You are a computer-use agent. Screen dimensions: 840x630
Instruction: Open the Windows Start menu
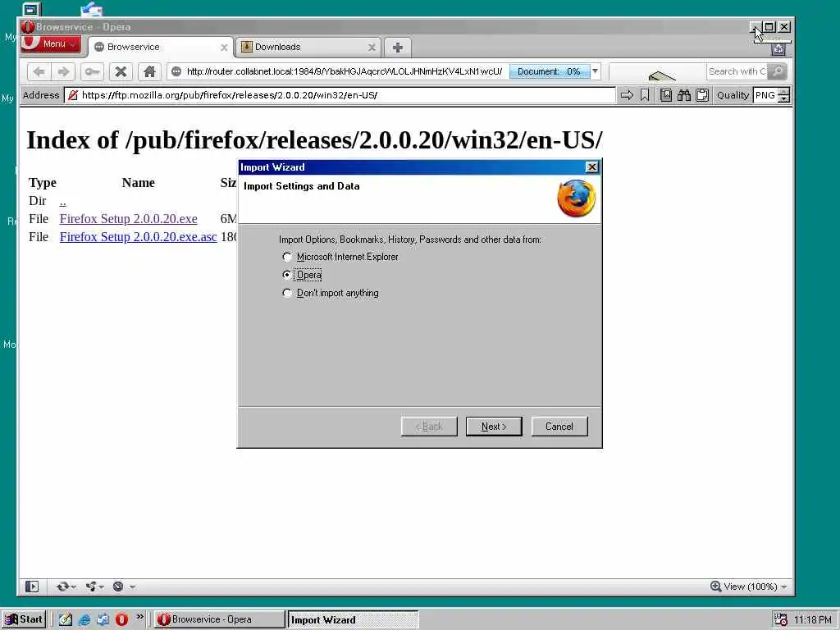coord(24,619)
